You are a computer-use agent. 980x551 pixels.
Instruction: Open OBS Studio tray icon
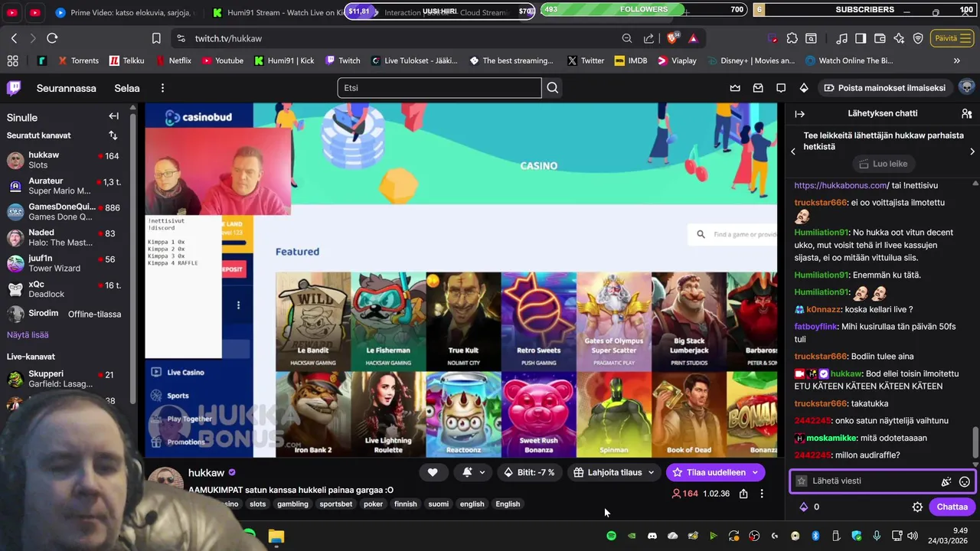coord(754,536)
